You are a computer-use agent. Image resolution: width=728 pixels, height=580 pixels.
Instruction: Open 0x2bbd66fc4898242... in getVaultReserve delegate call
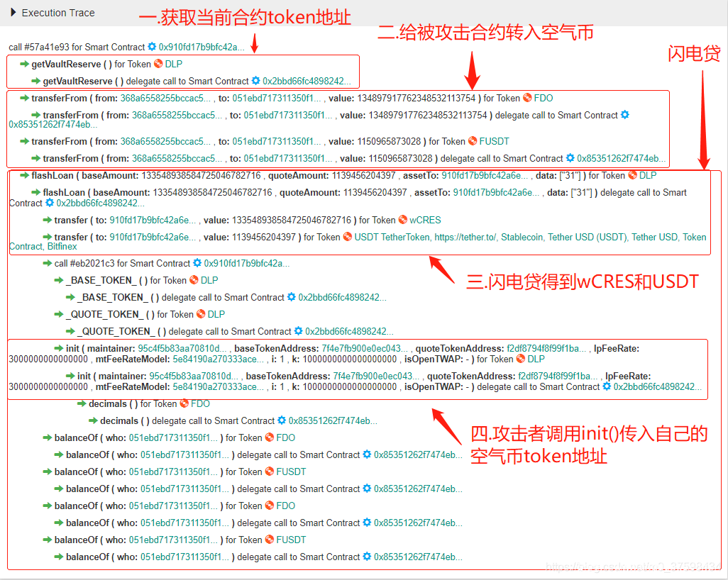click(x=307, y=82)
